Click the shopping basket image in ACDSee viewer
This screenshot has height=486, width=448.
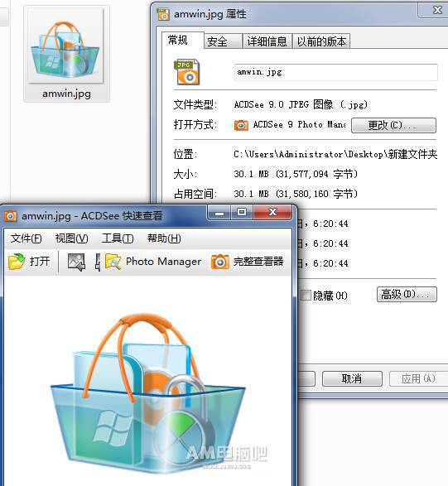147,392
